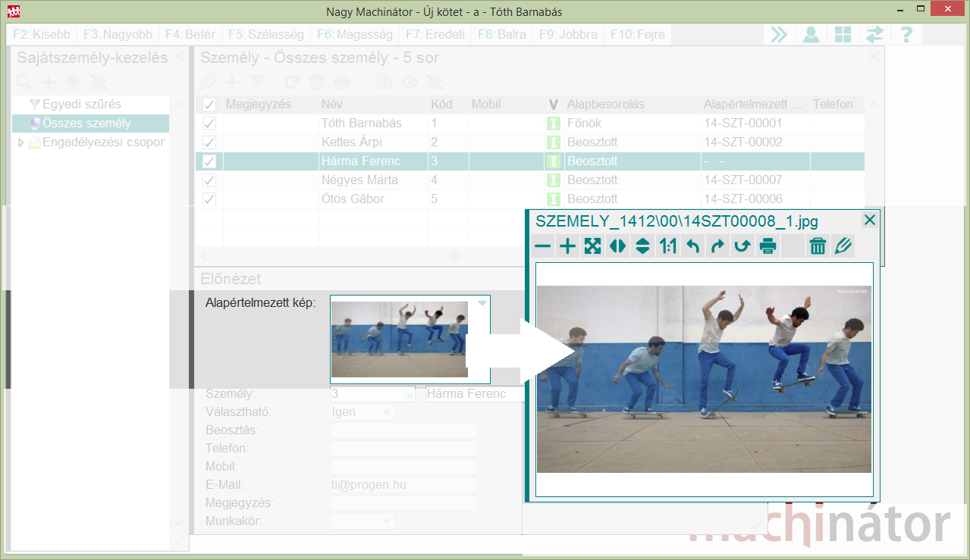The height and width of the screenshot is (560, 970).
Task: Select F8: Balra menu item
Action: pyautogui.click(x=501, y=34)
